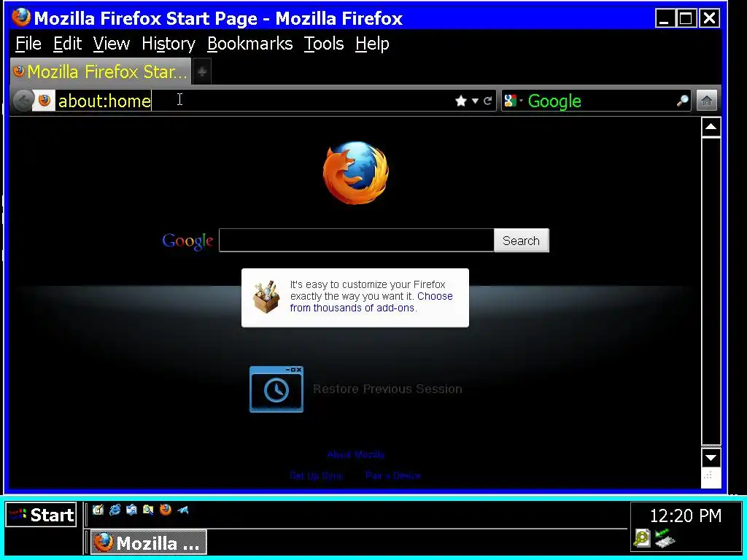Bookmark this page with the star icon
747x560 pixels.
click(461, 101)
